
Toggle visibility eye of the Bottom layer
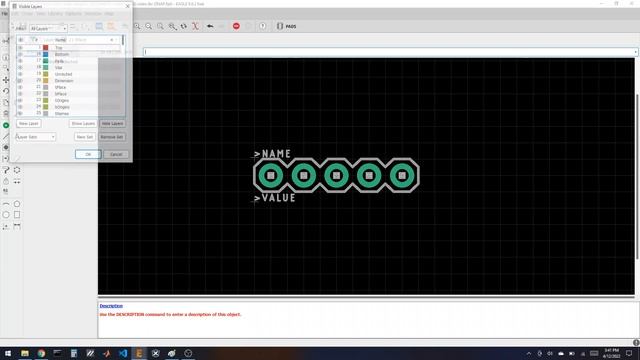(x=20, y=54)
